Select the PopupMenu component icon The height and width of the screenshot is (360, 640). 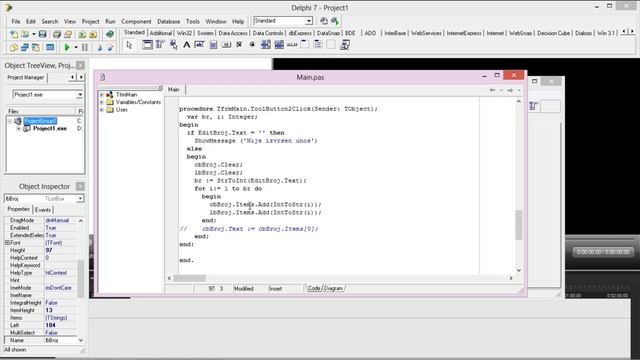(x=173, y=45)
